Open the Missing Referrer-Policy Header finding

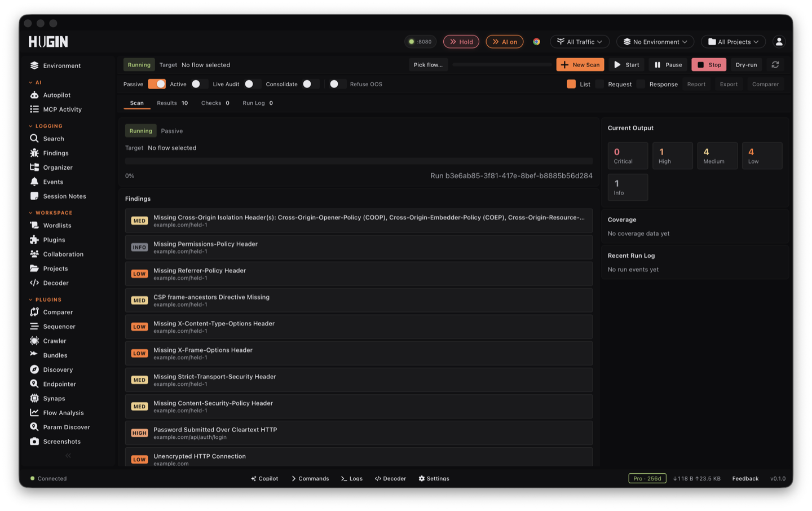(x=359, y=274)
